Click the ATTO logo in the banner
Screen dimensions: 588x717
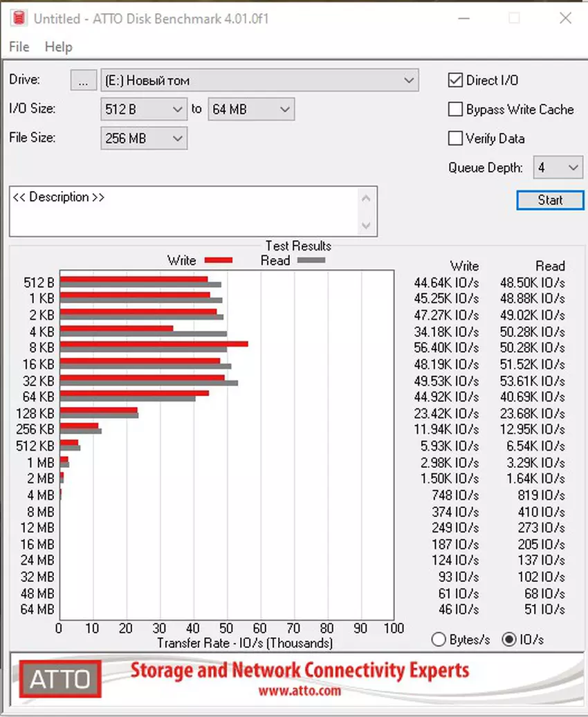(60, 678)
